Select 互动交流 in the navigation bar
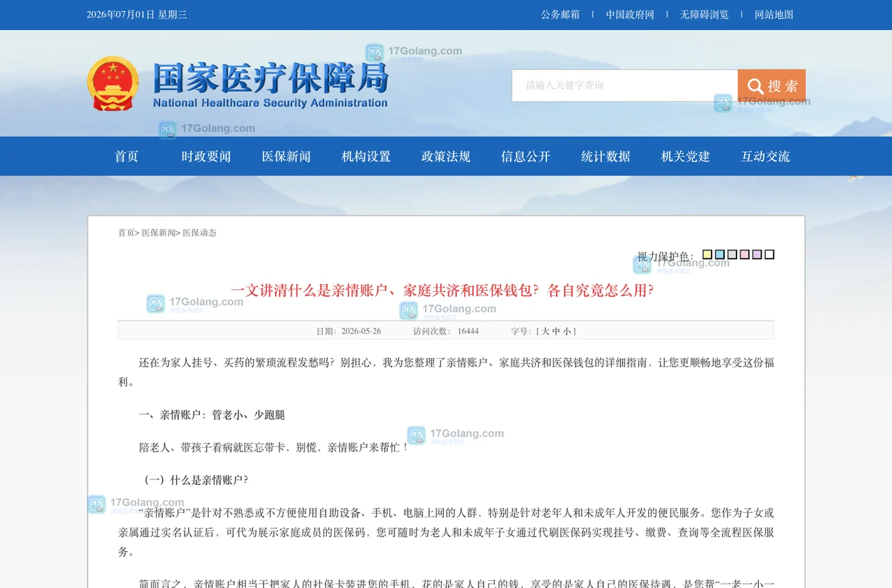892x588 pixels. (x=765, y=156)
